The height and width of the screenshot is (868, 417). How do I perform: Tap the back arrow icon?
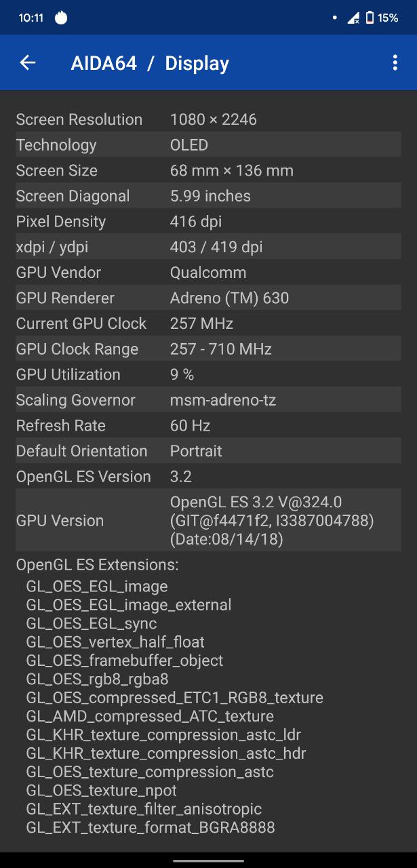[x=27, y=63]
